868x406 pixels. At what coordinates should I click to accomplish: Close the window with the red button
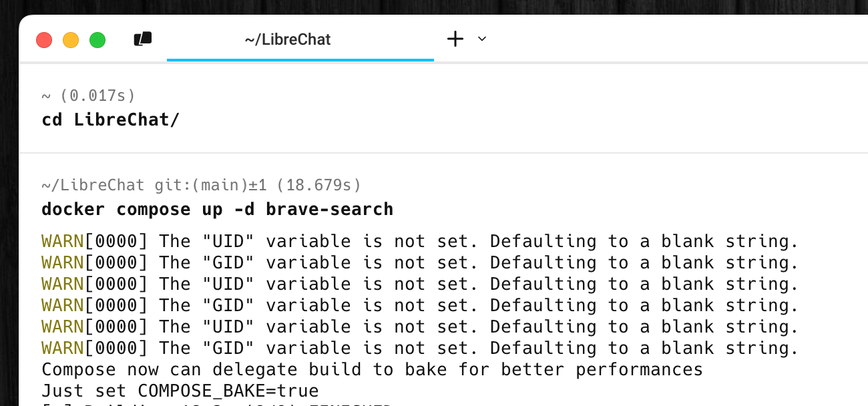coord(44,40)
